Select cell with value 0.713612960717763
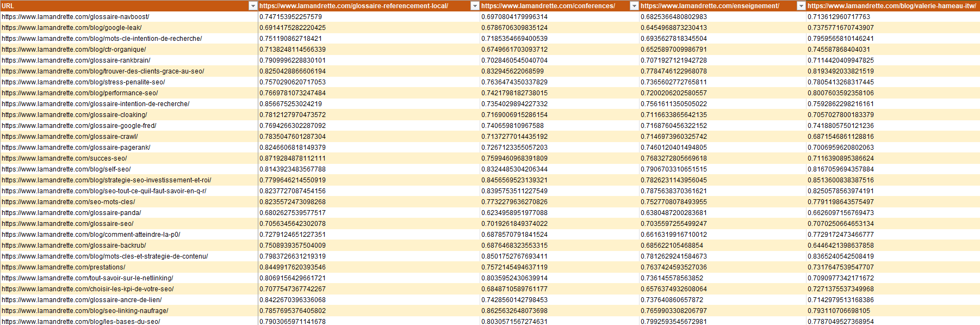Image resolution: width=980 pixels, height=325 pixels. pos(893,17)
